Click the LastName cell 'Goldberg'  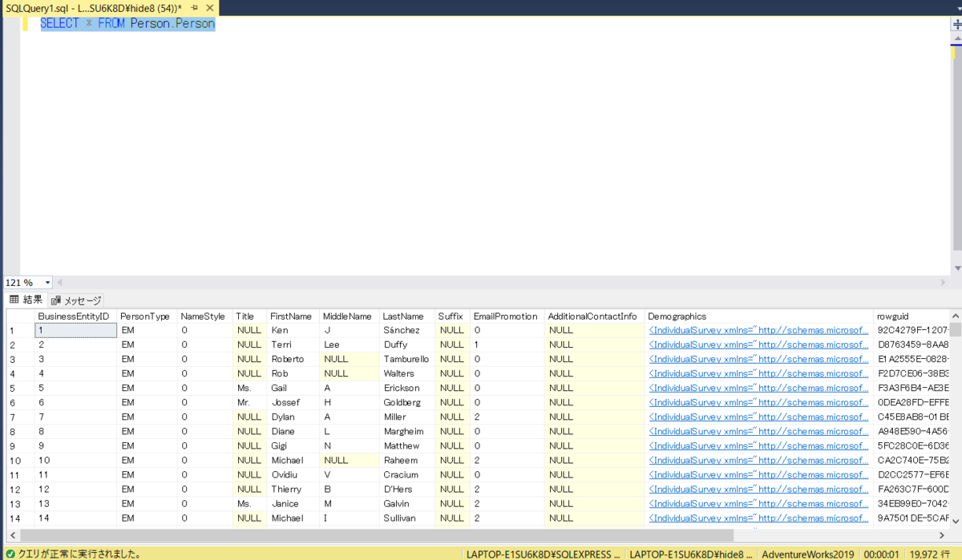tap(407, 402)
